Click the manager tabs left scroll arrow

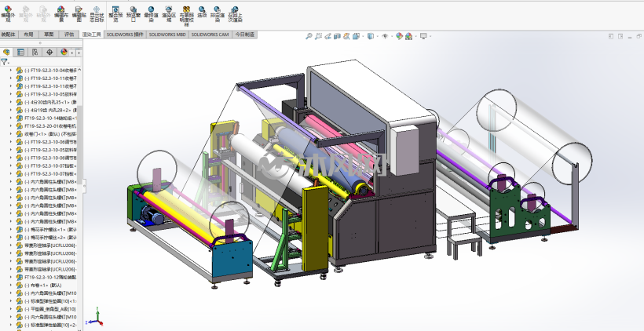(72, 53)
